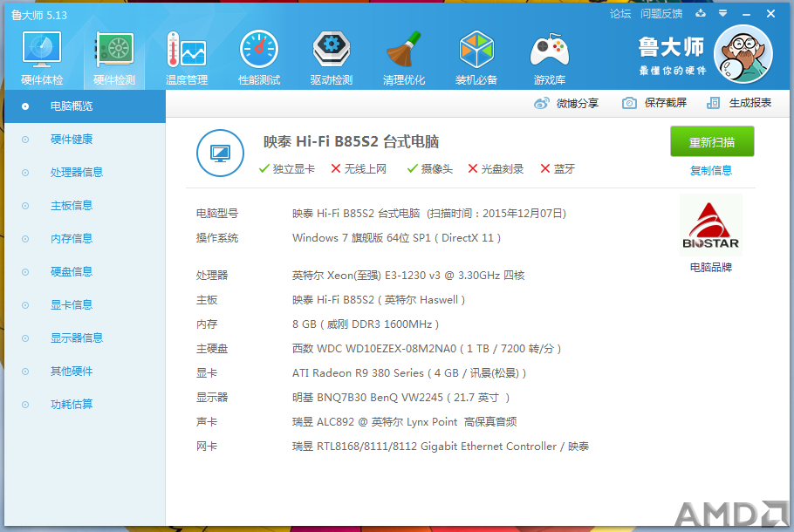Click the 瑞昱 ALC892 sound card value
Image resolution: width=794 pixels, height=532 pixels.
(405, 421)
